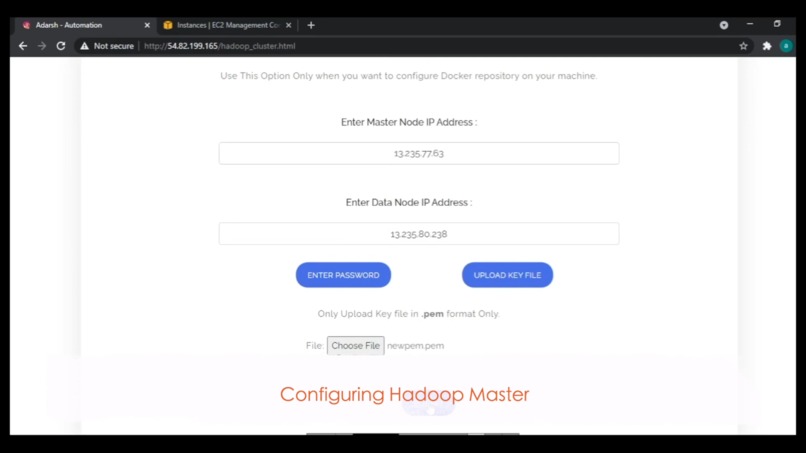
Task: Open the extensions puzzle icon
Action: pos(767,46)
